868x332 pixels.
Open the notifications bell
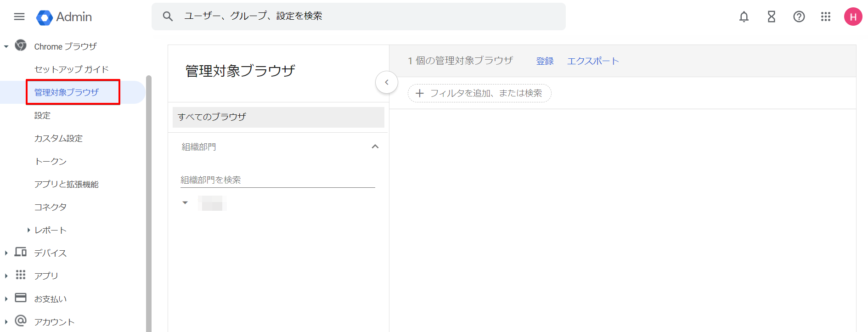click(x=744, y=17)
